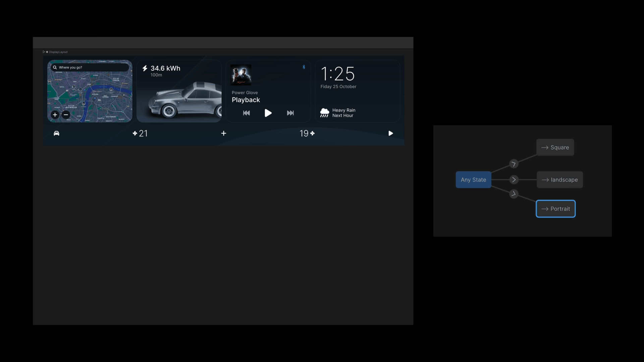Image resolution: width=644 pixels, height=362 pixels.
Task: Select the Portrait layout state
Action: click(555, 208)
